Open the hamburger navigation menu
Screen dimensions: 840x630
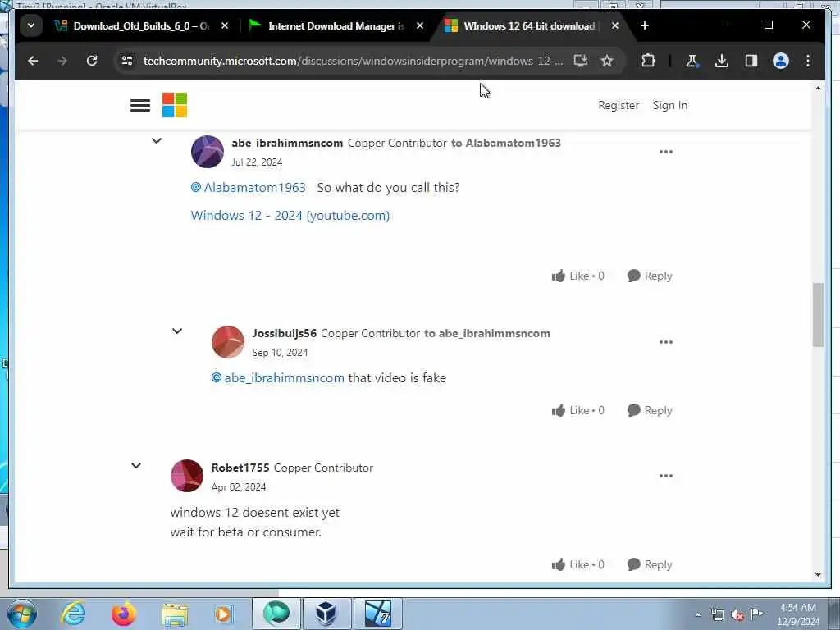(x=139, y=106)
